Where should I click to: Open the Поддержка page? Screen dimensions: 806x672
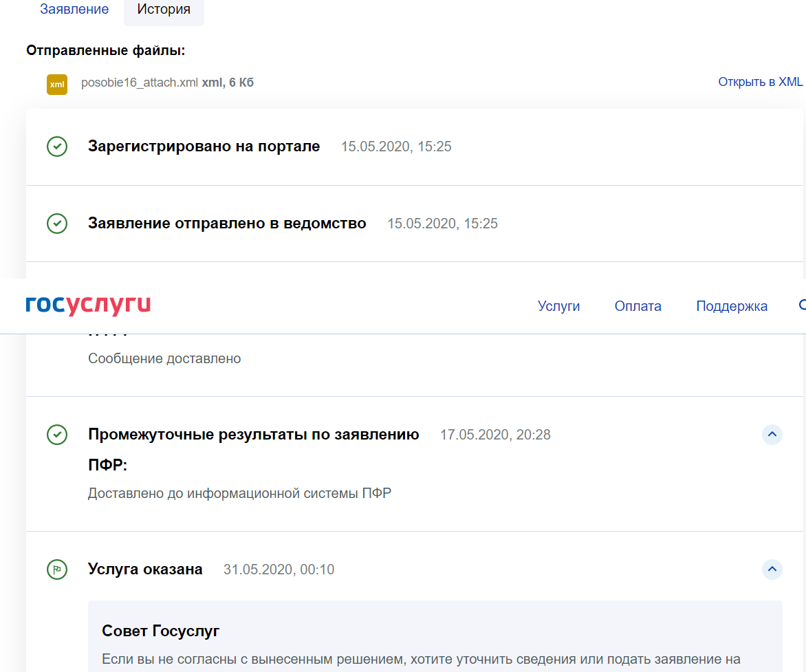[731, 305]
